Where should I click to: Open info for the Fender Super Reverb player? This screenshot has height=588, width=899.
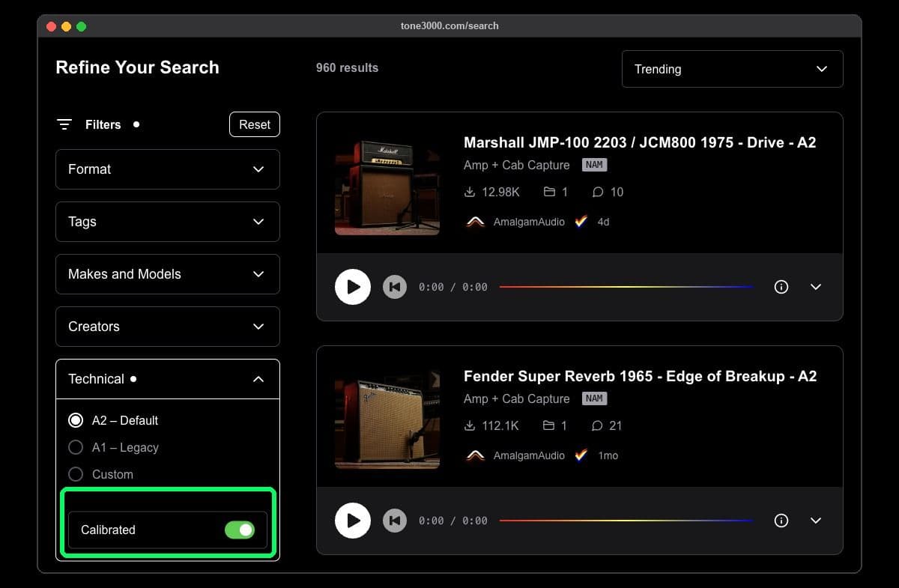781,521
